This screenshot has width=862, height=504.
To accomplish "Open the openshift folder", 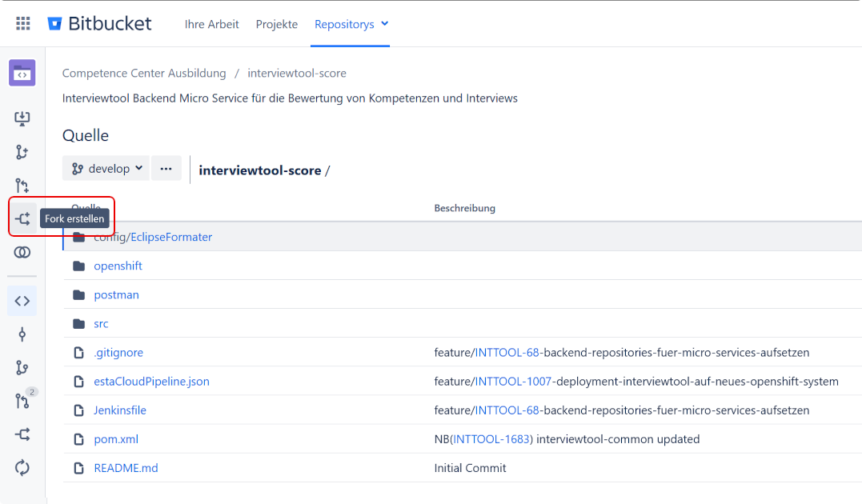I will [118, 266].
